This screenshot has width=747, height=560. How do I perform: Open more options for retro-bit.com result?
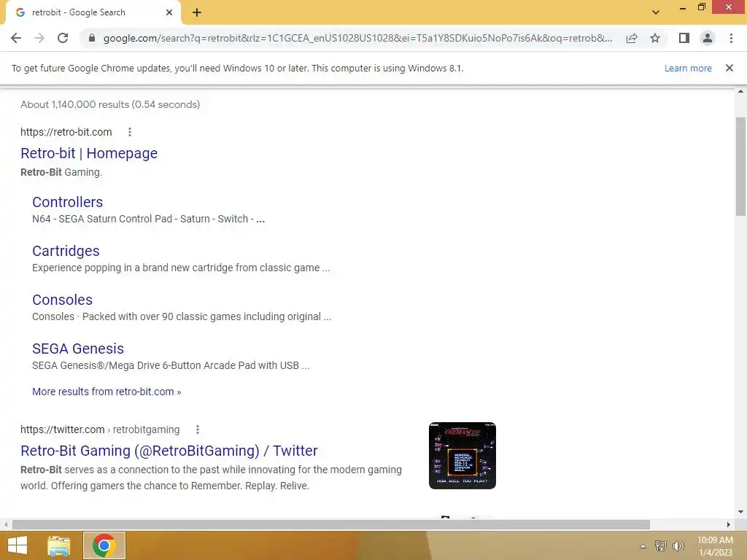[130, 132]
